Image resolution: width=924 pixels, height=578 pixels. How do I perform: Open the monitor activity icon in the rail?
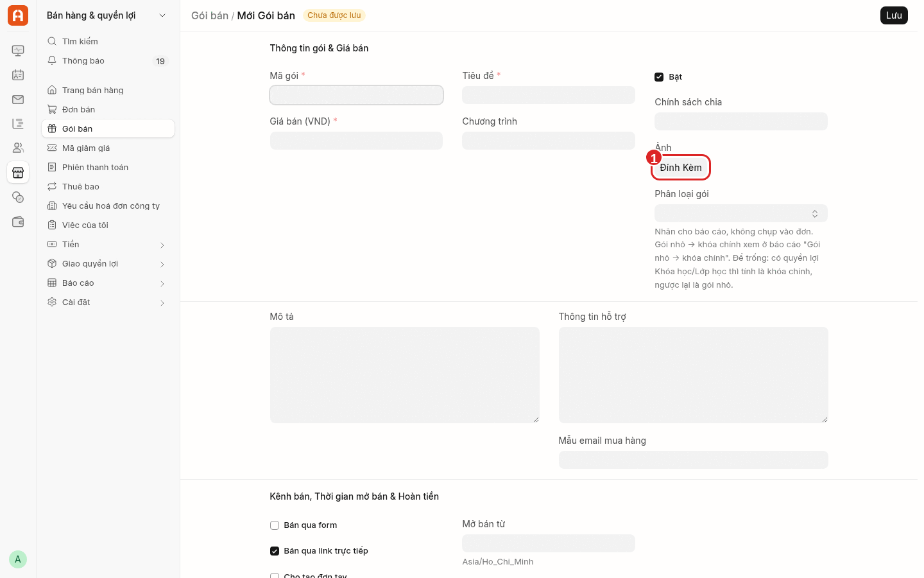pyautogui.click(x=18, y=51)
